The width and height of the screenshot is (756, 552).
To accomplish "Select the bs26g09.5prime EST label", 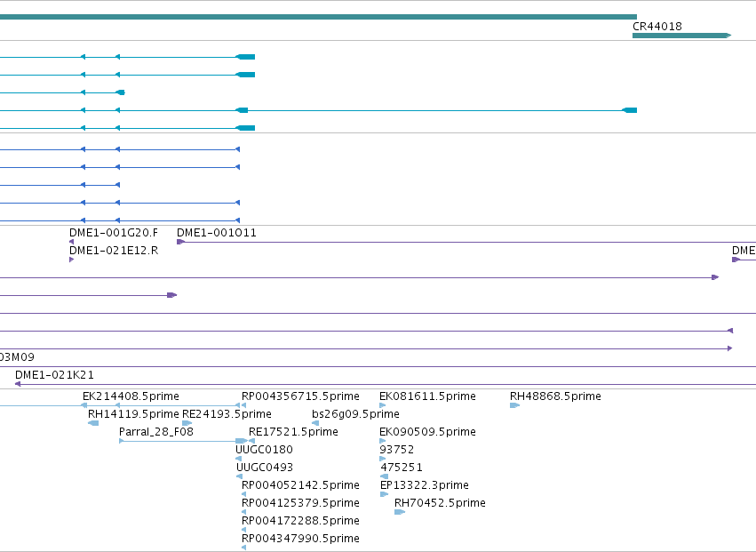I will 356,414.
